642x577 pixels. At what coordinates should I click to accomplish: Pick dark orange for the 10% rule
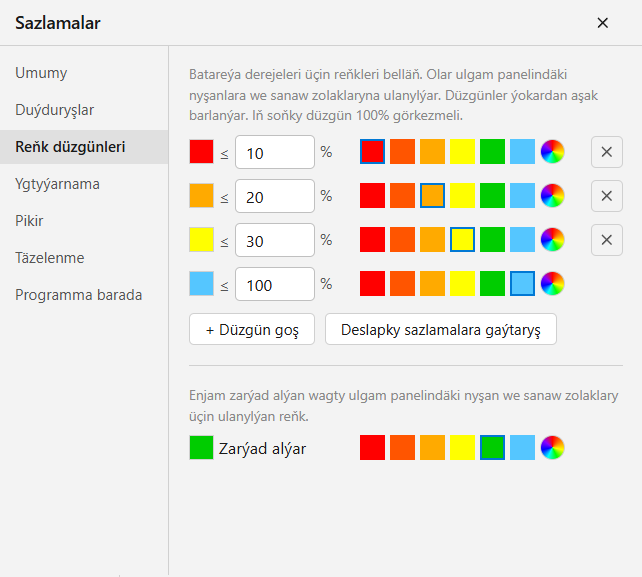coord(402,152)
